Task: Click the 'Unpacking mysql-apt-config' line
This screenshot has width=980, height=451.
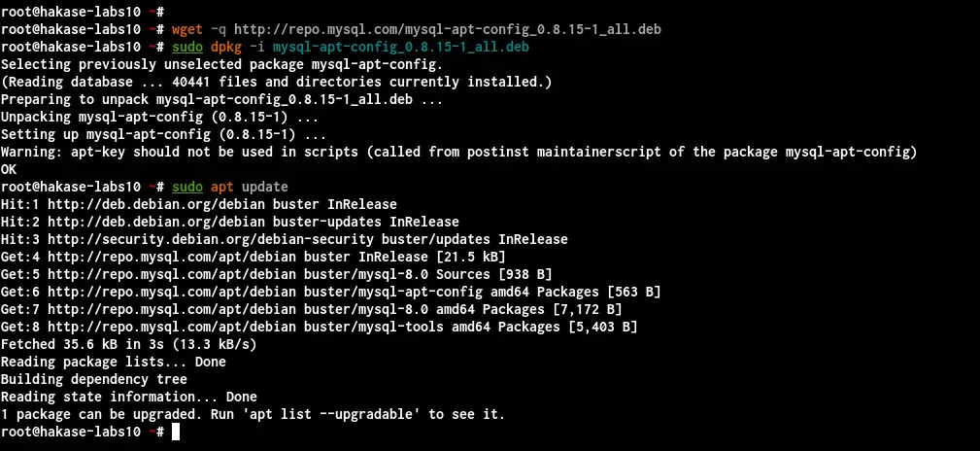Action: click(159, 117)
